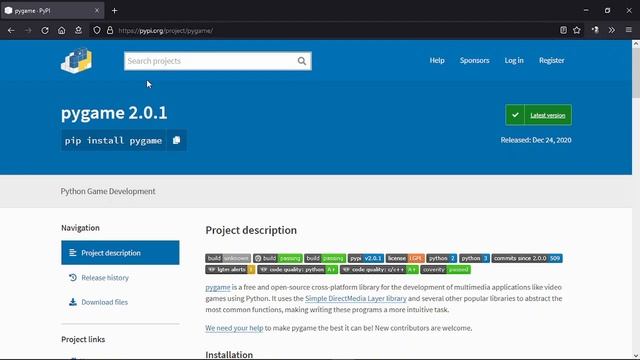Bookmark this page with the star icon
The height and width of the screenshot is (360, 640).
(x=577, y=30)
